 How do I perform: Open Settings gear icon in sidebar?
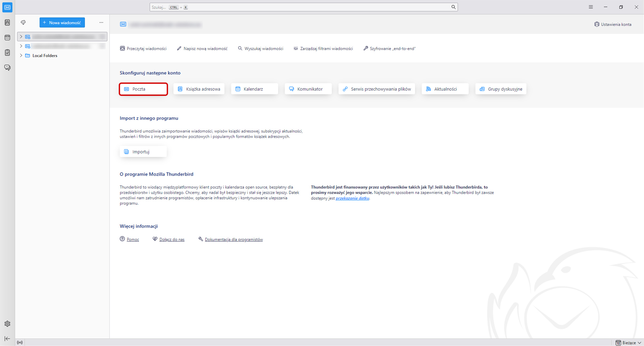(x=7, y=324)
